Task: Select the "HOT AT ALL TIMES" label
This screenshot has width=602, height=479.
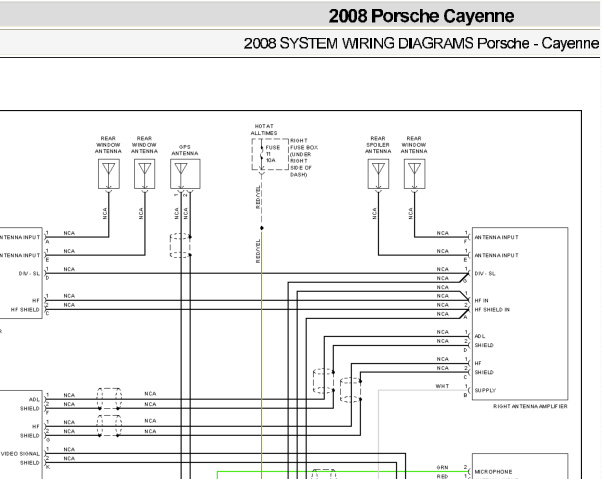Action: [x=264, y=129]
